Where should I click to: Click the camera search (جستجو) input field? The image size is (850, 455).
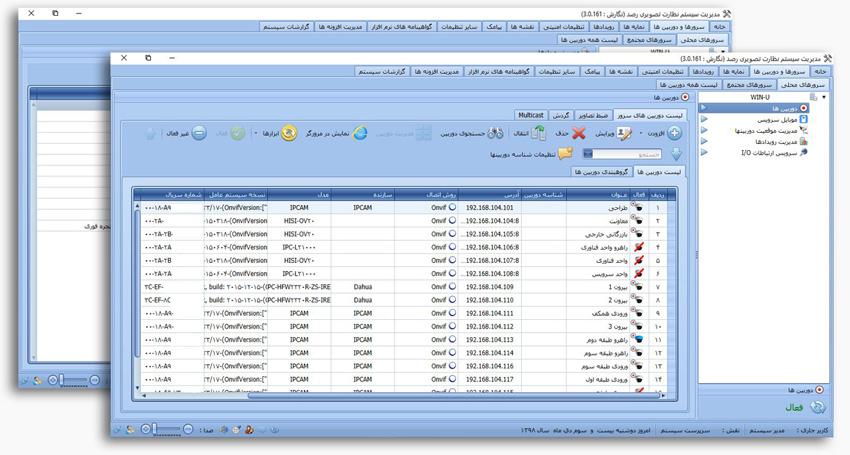(622, 155)
